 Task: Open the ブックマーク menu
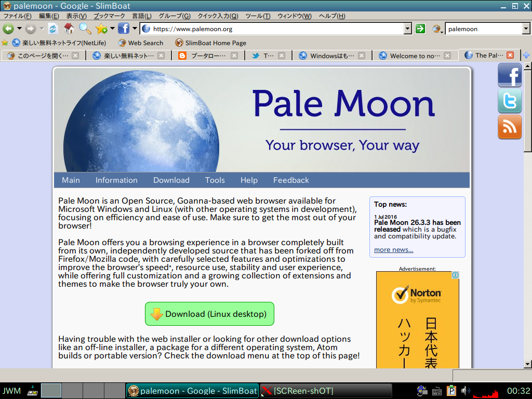(x=109, y=16)
